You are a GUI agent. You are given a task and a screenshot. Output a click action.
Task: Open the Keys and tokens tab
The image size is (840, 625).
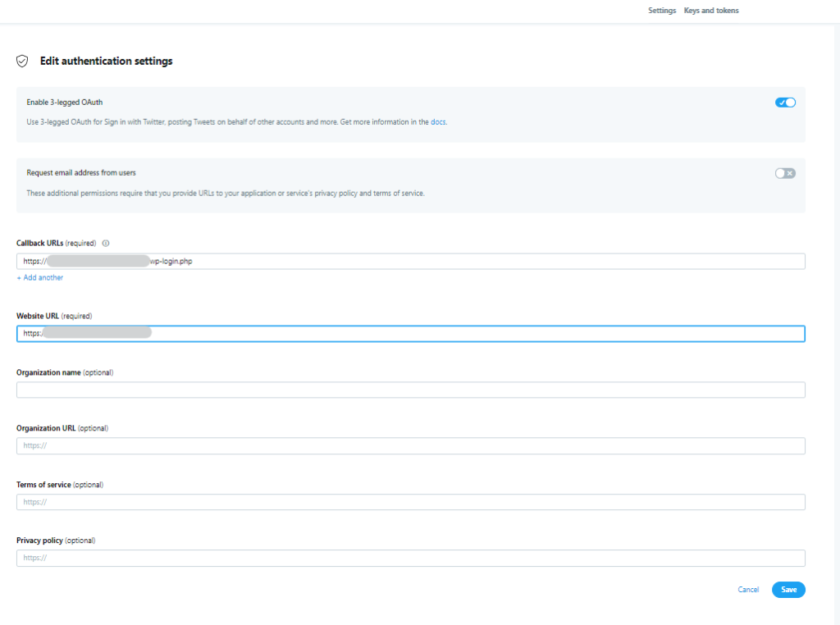point(711,11)
